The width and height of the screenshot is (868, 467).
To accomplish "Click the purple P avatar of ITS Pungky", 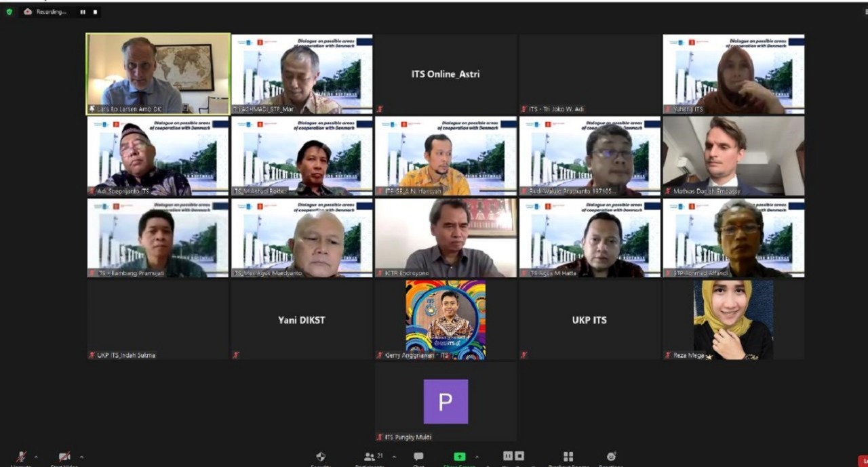I will coord(446,401).
